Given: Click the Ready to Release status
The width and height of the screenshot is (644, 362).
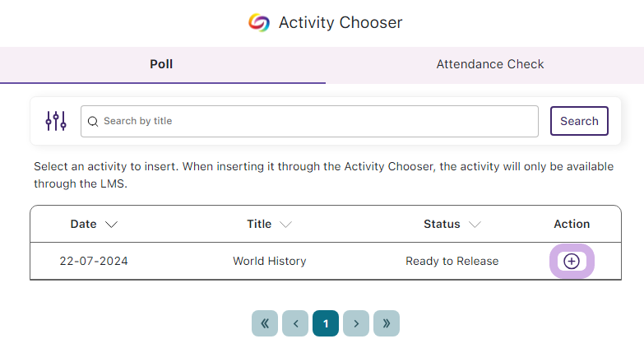Looking at the screenshot, I should [452, 262].
